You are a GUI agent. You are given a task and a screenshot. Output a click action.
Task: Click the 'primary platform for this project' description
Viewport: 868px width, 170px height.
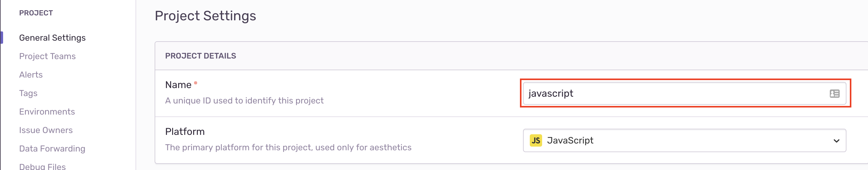pos(288,148)
